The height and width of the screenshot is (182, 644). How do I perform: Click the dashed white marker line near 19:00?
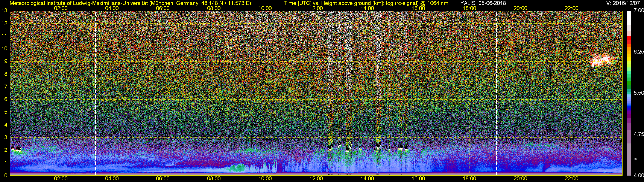coord(496,93)
